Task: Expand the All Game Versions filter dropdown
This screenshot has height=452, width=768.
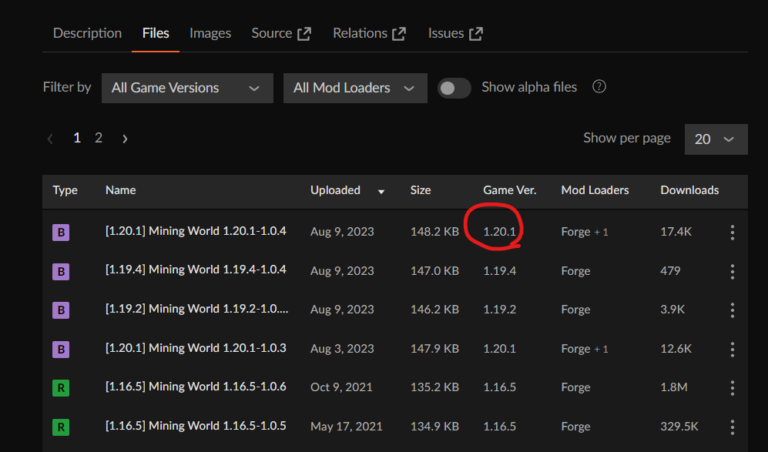Action: [187, 88]
